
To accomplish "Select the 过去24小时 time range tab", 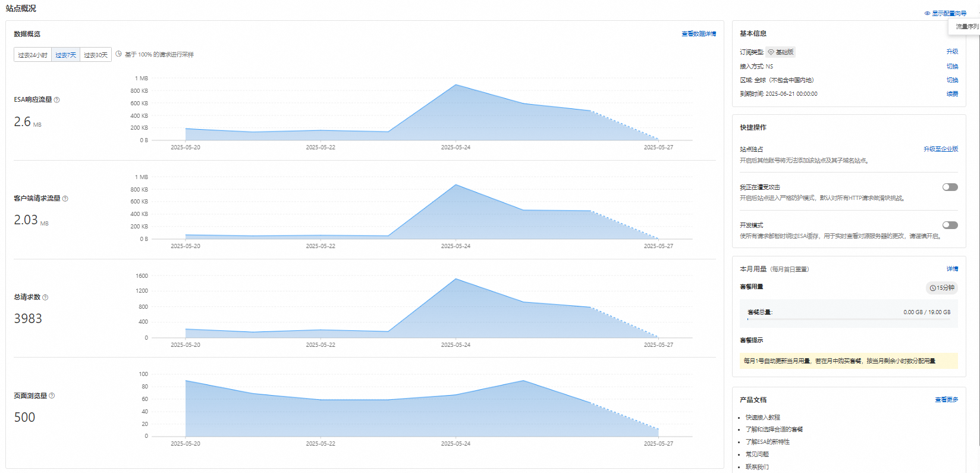I will (x=33, y=55).
